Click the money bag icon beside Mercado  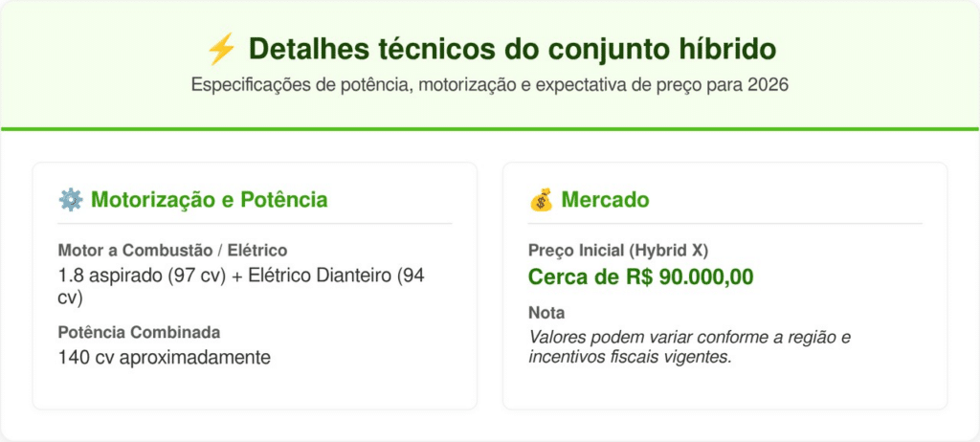click(541, 200)
